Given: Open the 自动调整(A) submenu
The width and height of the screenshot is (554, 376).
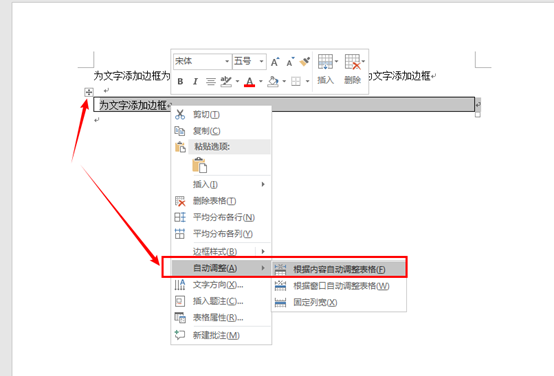Looking at the screenshot, I should [221, 268].
